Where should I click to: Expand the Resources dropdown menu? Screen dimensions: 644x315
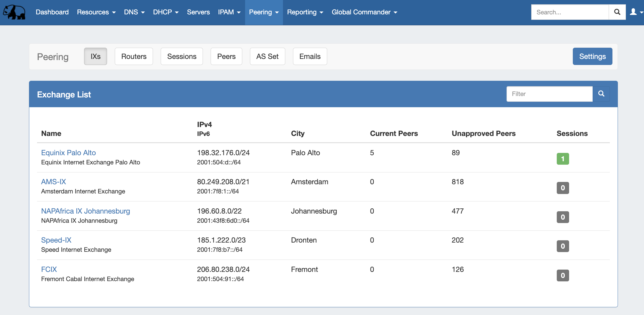pyautogui.click(x=96, y=12)
